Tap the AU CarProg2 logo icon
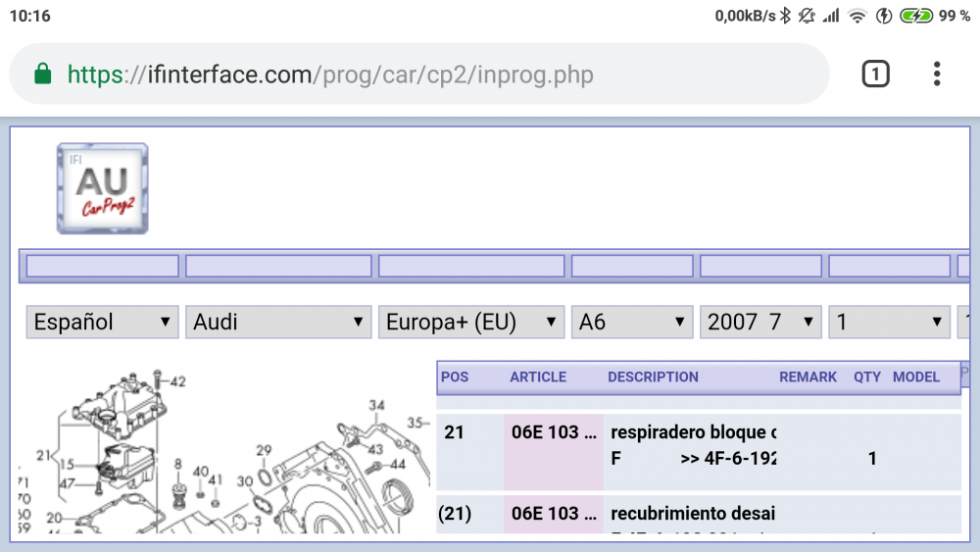This screenshot has height=552, width=980. 103,188
